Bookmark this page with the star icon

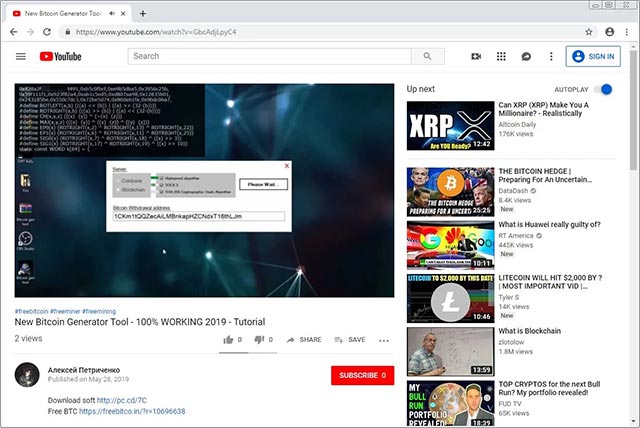[x=589, y=32]
